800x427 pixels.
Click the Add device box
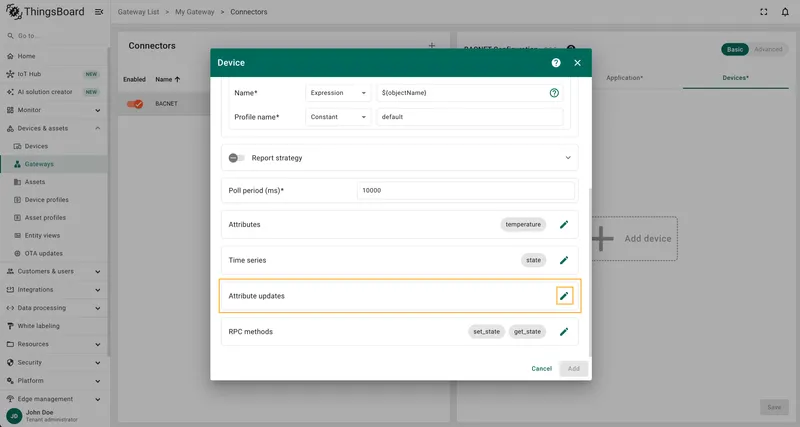[x=635, y=239]
